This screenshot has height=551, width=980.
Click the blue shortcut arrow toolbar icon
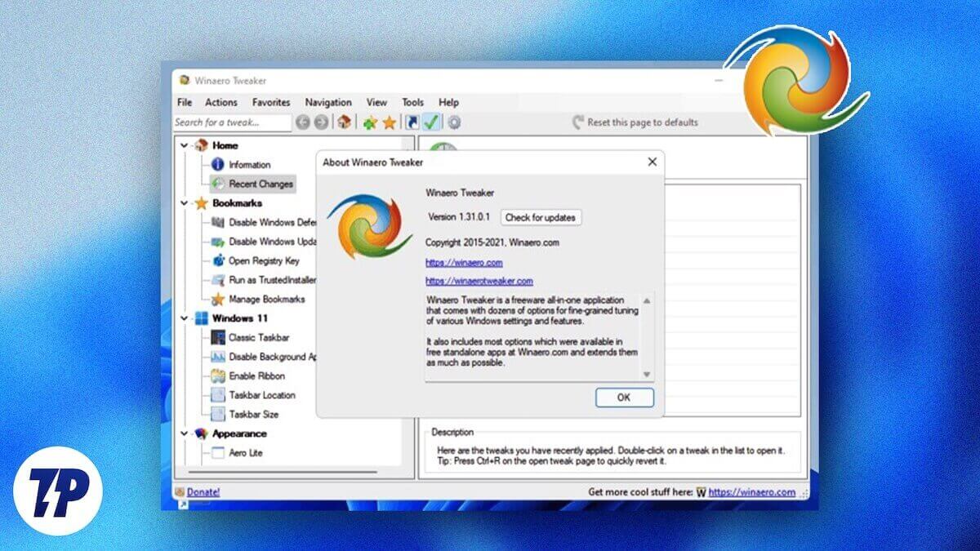[412, 122]
